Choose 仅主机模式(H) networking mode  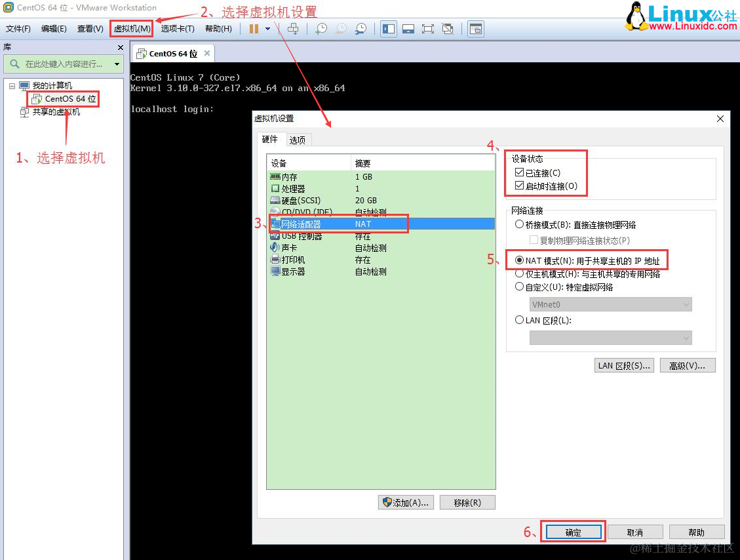click(520, 273)
